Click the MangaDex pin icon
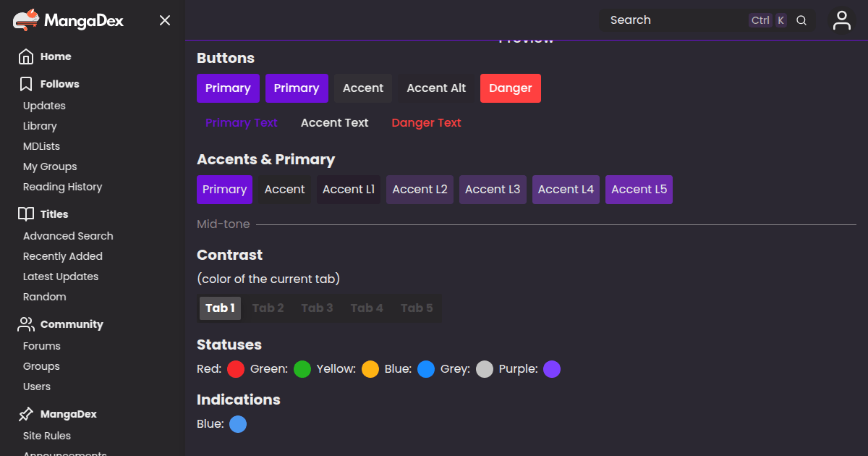The height and width of the screenshot is (456, 868). [26, 414]
